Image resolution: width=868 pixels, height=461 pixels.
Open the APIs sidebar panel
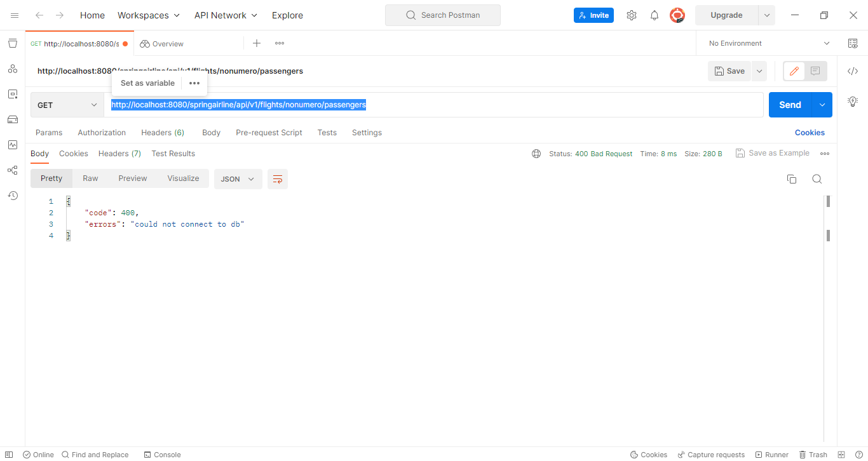(x=12, y=69)
